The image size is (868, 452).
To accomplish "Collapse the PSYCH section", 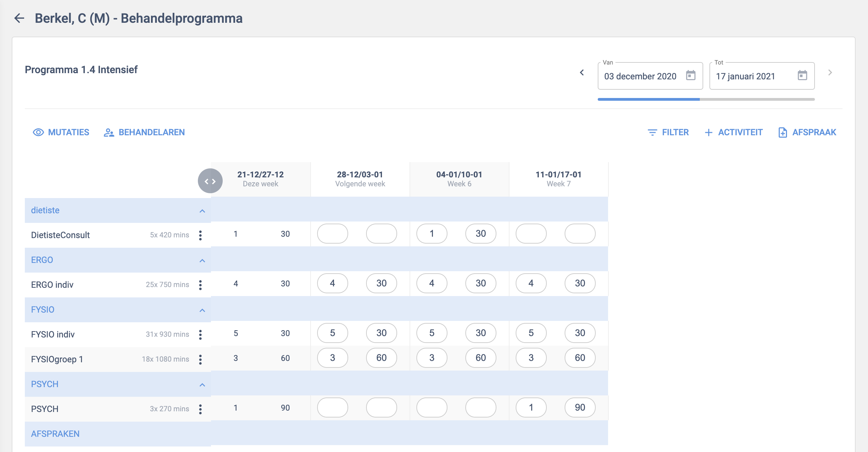I will coord(202,385).
